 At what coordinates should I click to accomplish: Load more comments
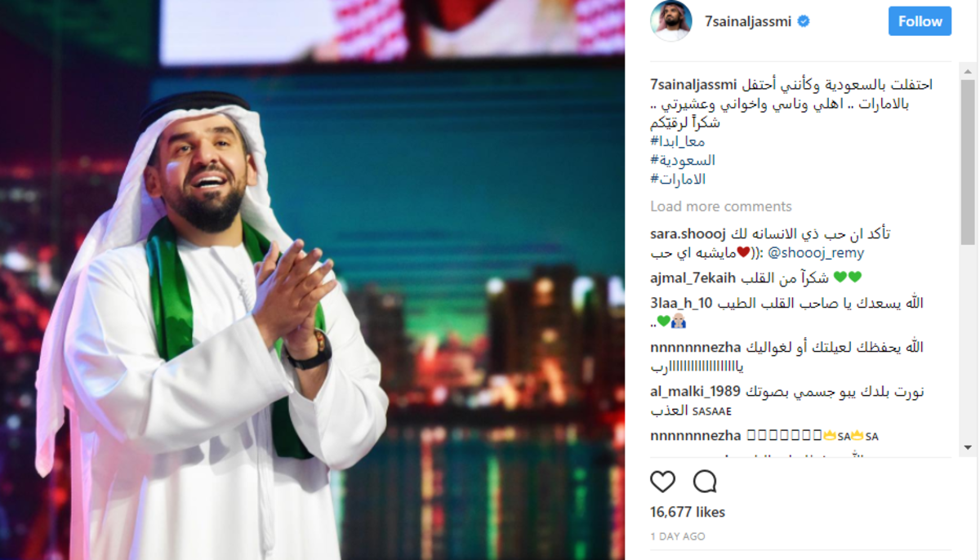[x=721, y=207]
